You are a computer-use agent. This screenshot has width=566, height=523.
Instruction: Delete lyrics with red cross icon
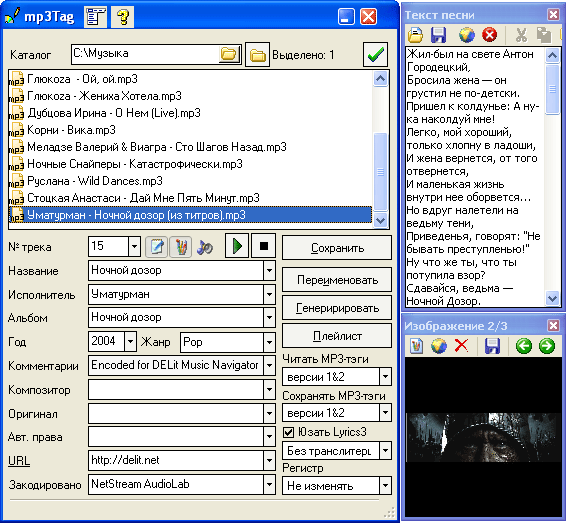click(x=489, y=35)
